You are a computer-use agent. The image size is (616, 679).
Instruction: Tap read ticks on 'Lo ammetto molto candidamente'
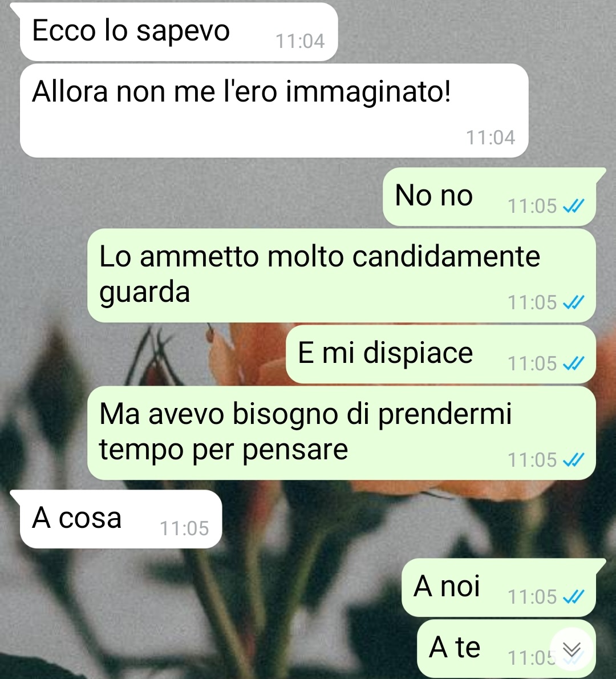click(x=574, y=302)
